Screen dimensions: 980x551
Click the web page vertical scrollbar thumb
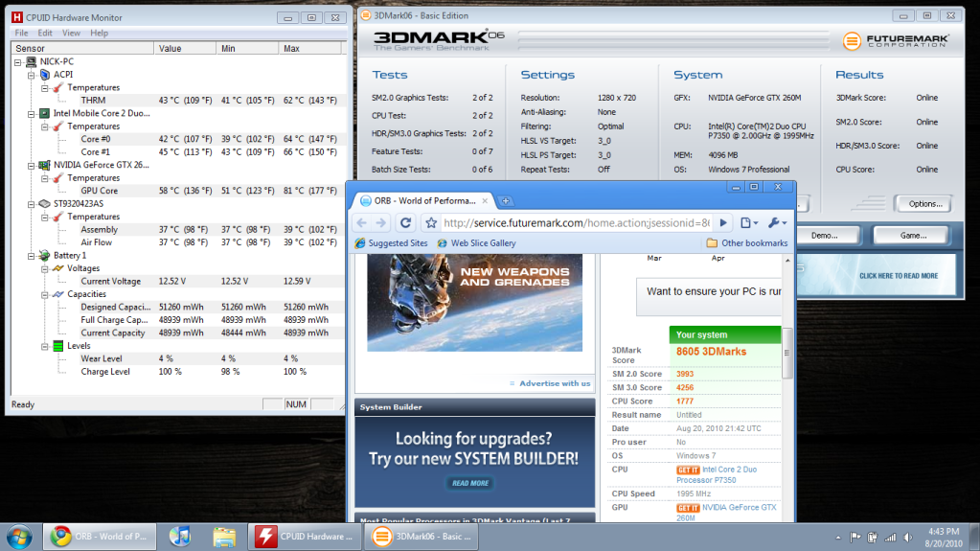click(x=786, y=353)
